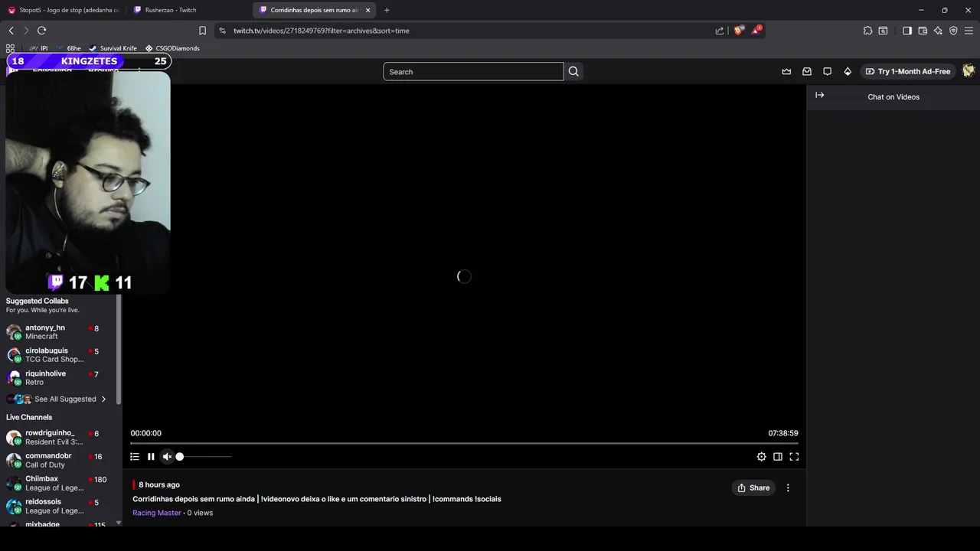Open video player settings gear

(761, 457)
